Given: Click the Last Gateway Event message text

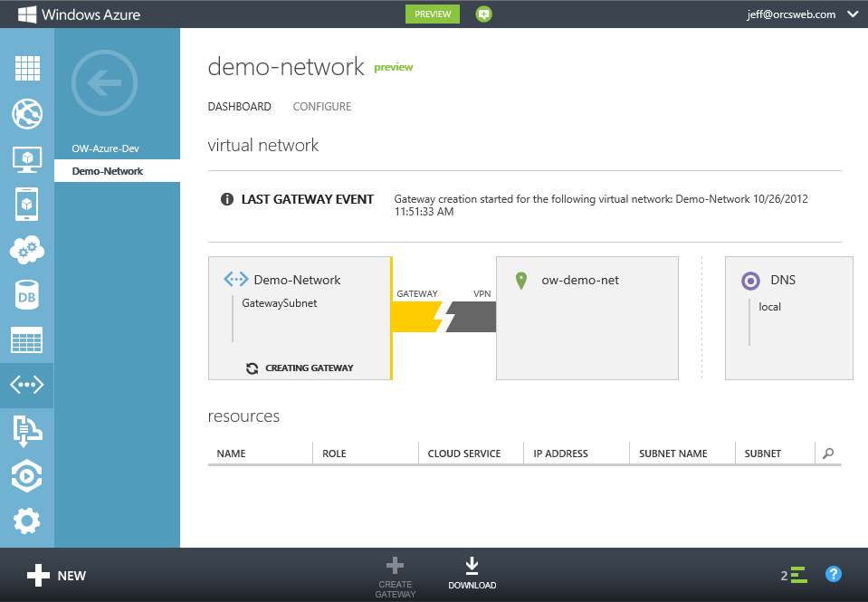Looking at the screenshot, I should pos(601,205).
